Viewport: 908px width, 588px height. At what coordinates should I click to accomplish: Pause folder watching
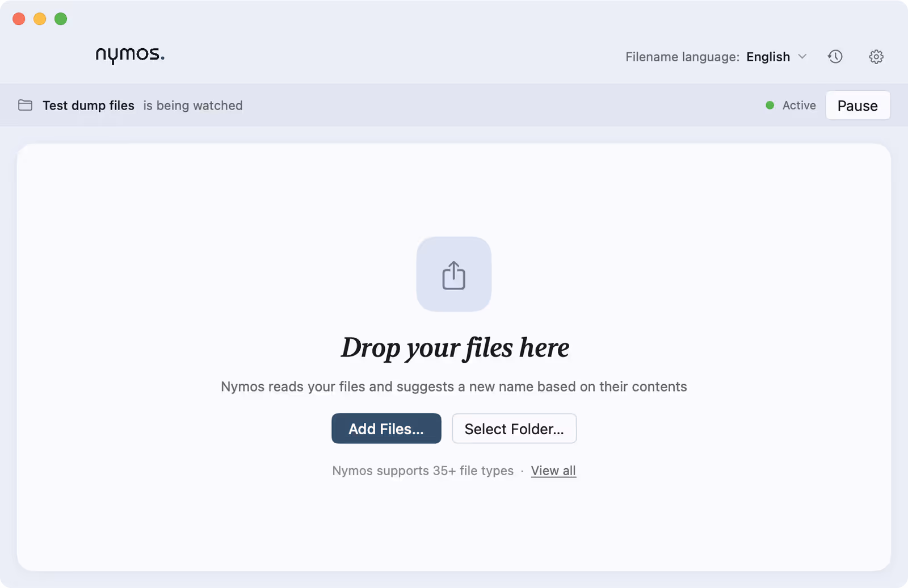pos(857,106)
